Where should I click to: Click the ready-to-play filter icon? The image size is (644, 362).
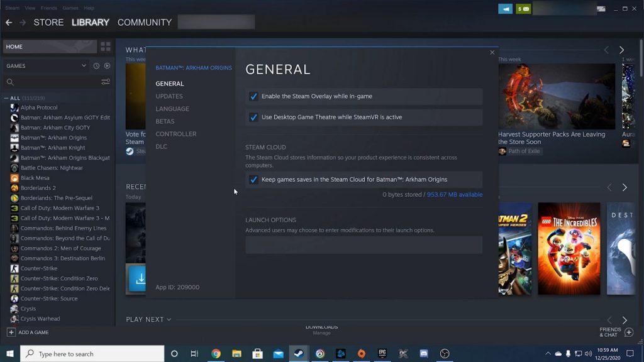(107, 65)
